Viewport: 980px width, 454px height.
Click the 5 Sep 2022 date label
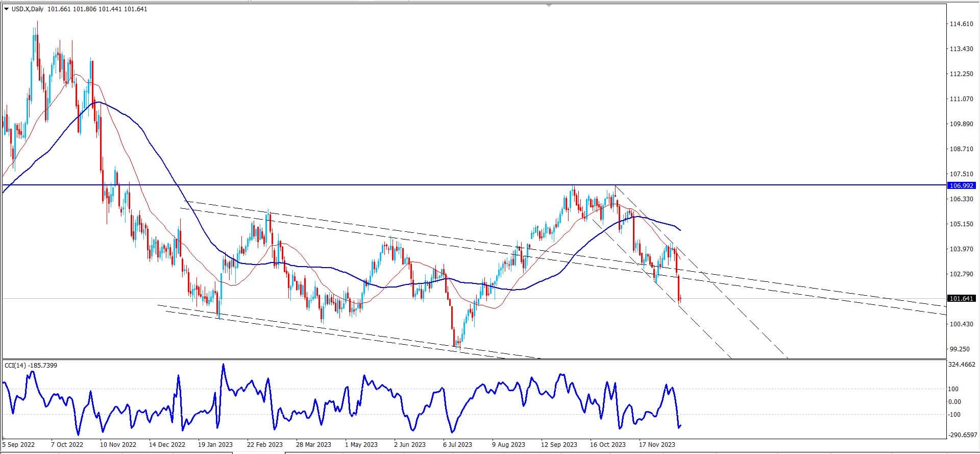pos(19,445)
